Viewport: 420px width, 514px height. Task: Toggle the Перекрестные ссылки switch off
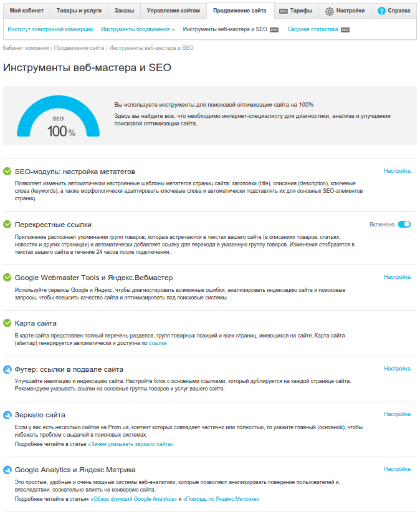[404, 224]
